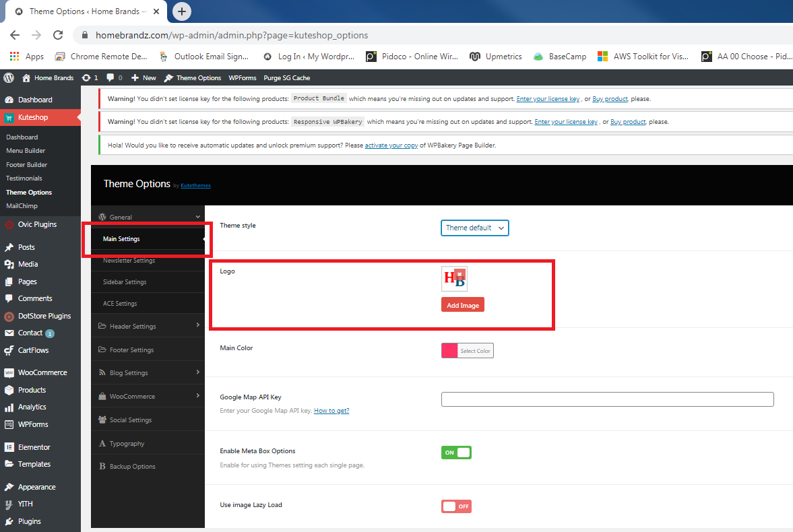Click the WordPress logo in admin bar
This screenshot has width=793, height=532.
9,78
